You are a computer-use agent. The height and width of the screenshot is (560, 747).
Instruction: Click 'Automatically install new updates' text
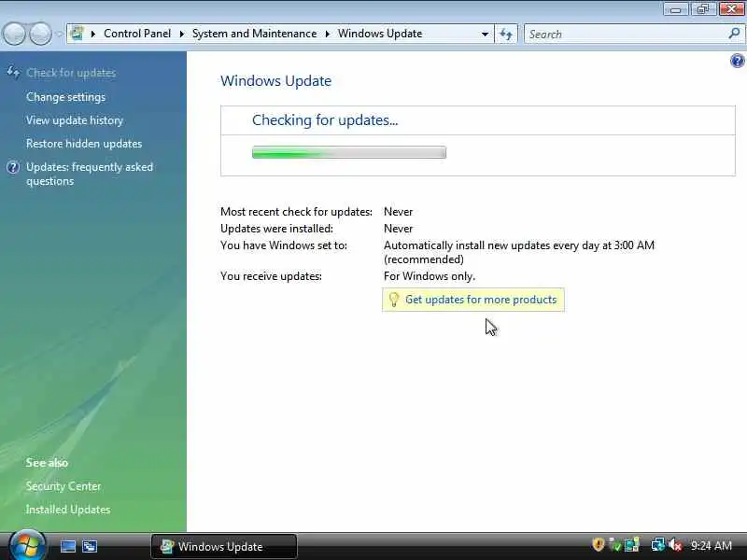519,252
